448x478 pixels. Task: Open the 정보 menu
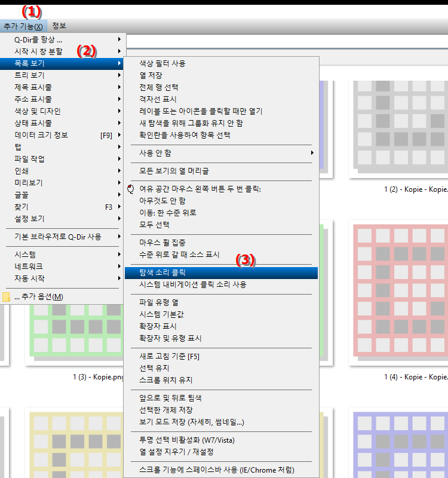coord(59,26)
